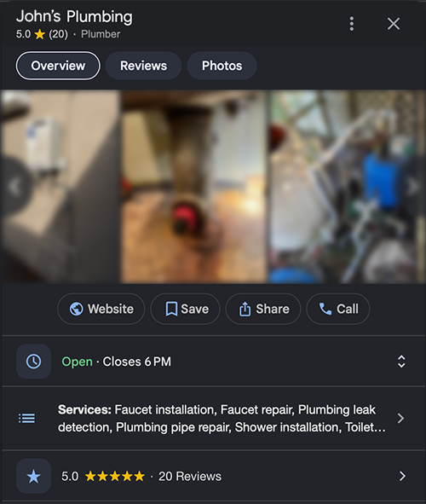Click the 'Plumber' category label

click(101, 34)
